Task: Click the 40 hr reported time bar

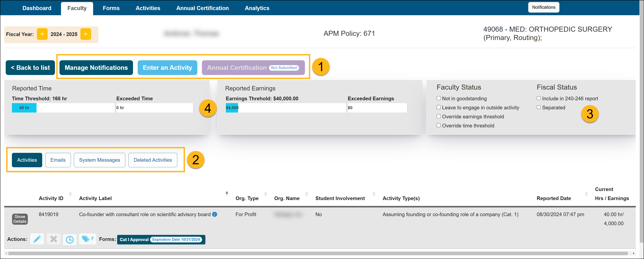Action: [24, 108]
